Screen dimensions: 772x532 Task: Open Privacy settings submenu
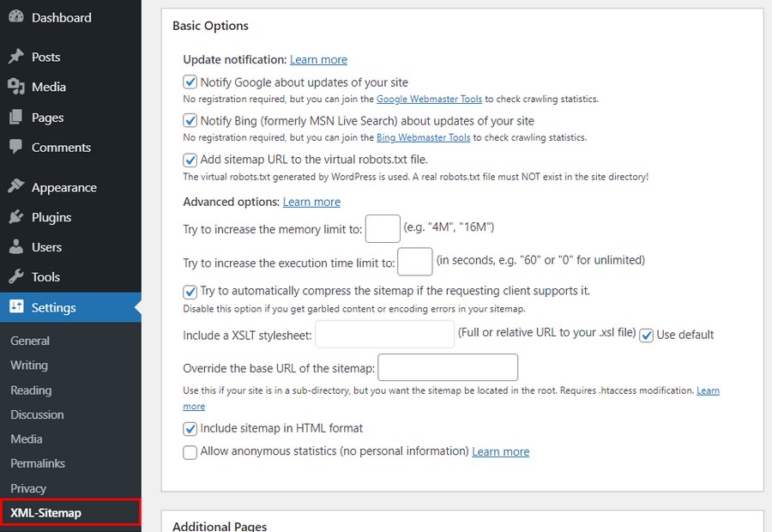(28, 488)
